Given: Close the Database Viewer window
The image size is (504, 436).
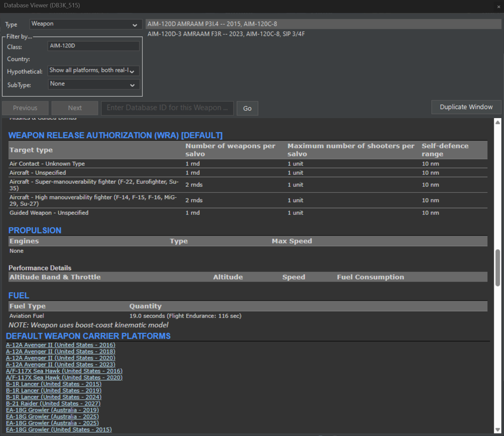Looking at the screenshot, I should pyautogui.click(x=498, y=6).
